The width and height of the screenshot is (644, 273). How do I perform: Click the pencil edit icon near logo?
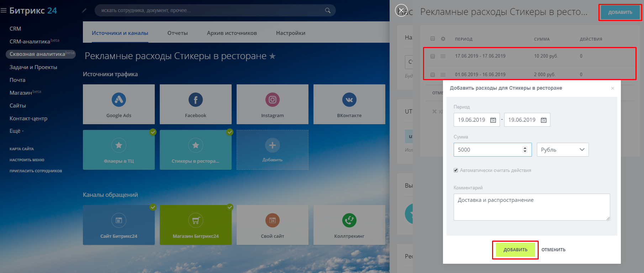[x=84, y=11]
